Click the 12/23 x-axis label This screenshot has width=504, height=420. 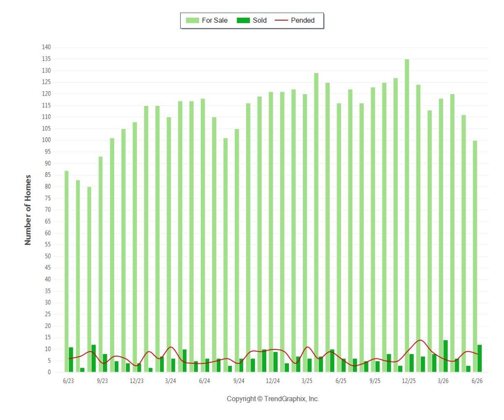coord(136,381)
